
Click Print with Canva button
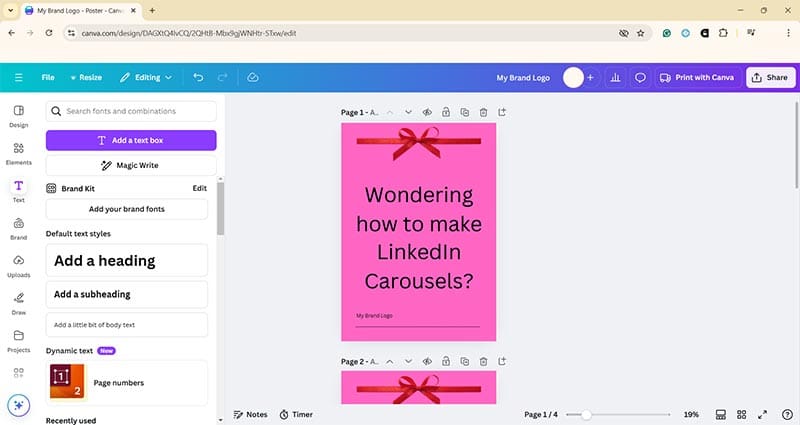coord(697,78)
